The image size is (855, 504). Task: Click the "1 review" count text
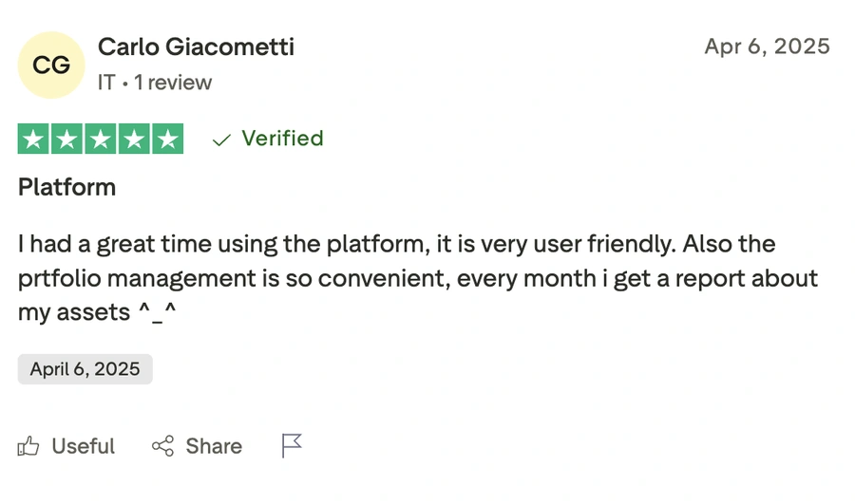173,83
